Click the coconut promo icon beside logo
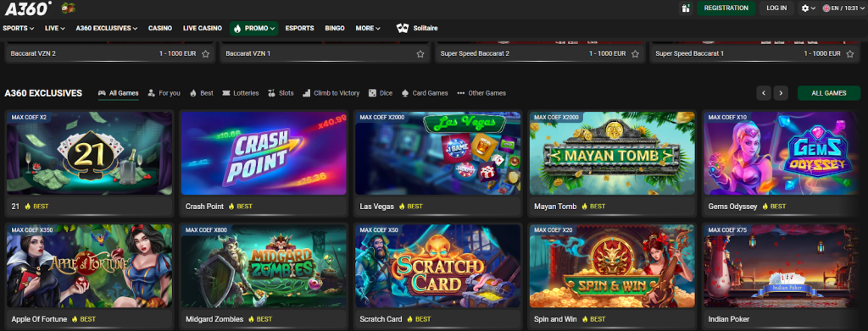The width and height of the screenshot is (868, 331). [68, 8]
